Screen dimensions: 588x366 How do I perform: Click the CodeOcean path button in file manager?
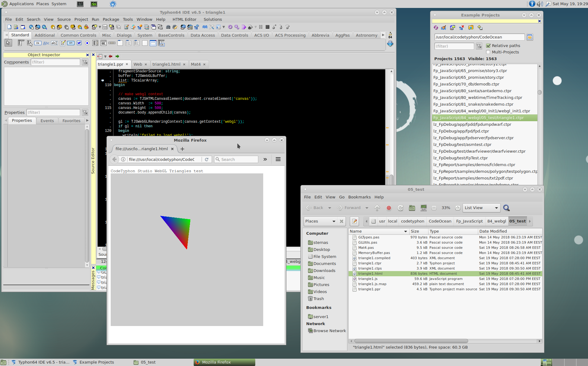coord(440,221)
